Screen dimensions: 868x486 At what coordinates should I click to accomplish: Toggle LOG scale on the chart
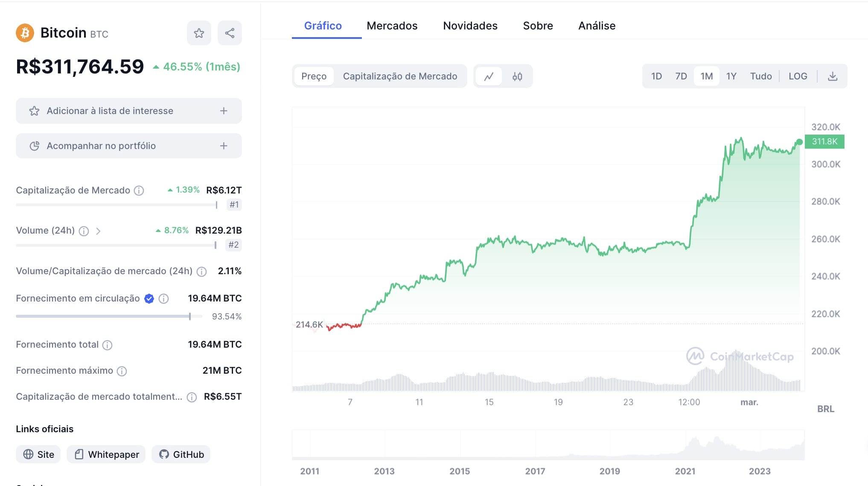click(798, 76)
